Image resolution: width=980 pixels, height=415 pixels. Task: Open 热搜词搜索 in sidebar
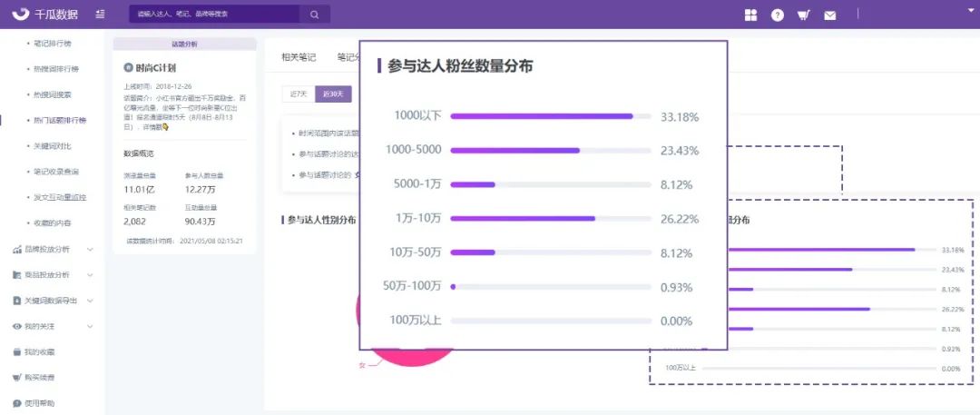coord(52,94)
